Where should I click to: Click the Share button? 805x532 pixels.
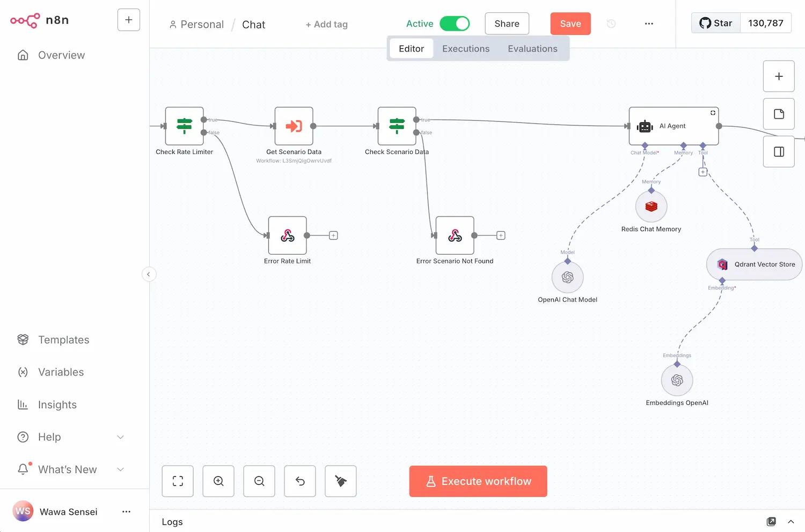[507, 24]
